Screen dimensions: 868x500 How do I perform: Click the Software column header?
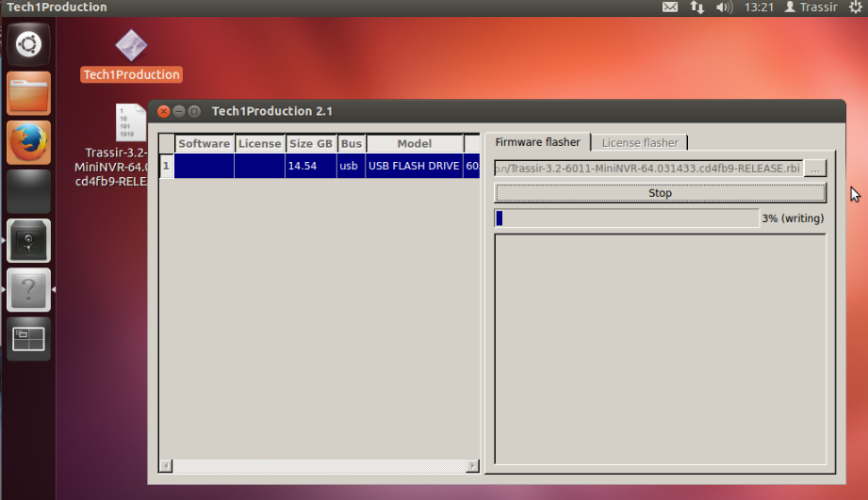point(204,144)
